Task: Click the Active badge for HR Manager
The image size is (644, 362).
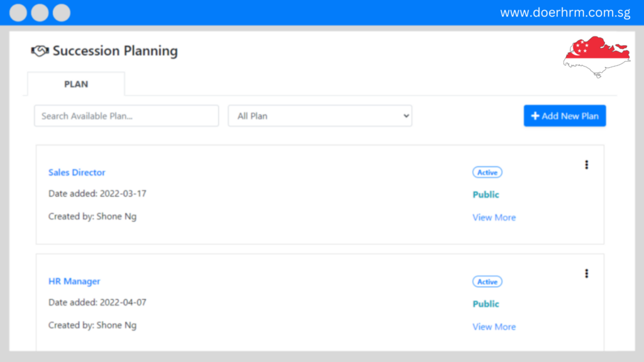Action: [487, 282]
